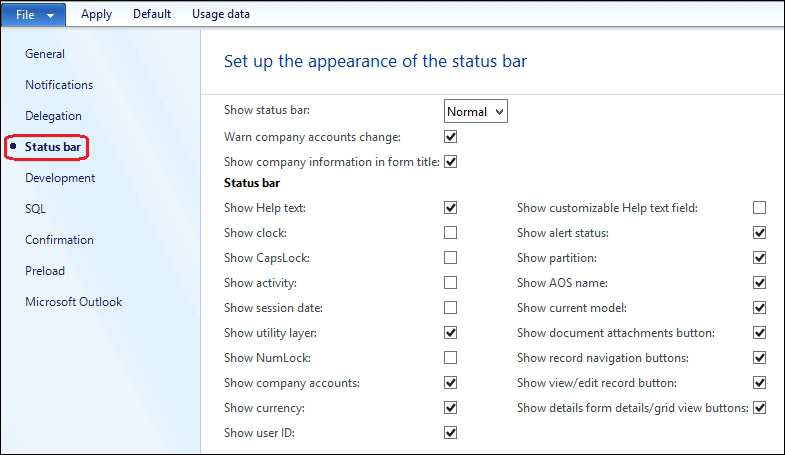
Task: Enable the Show clock checkbox
Action: 451,233
